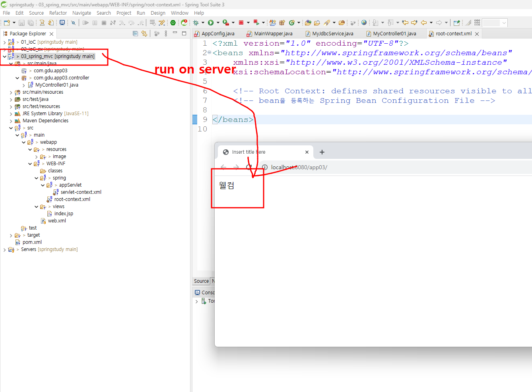Switch to the MainWrapper.java editor tab
This screenshot has height=392, width=532.
tap(270, 34)
